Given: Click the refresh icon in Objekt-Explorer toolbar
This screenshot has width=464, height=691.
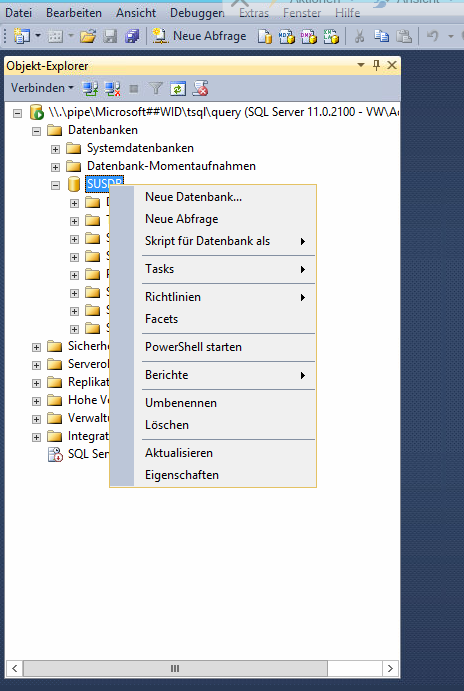Looking at the screenshot, I should point(178,89).
